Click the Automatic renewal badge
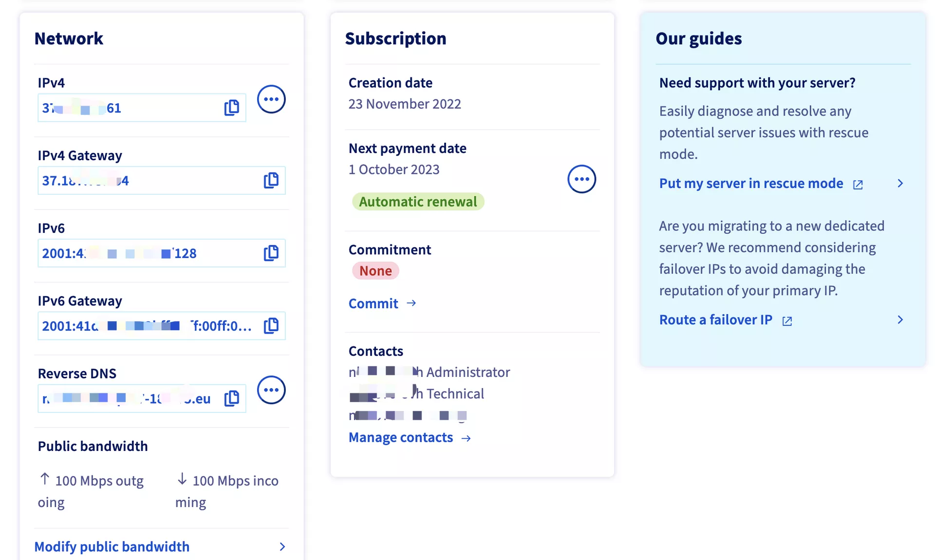 tap(418, 202)
